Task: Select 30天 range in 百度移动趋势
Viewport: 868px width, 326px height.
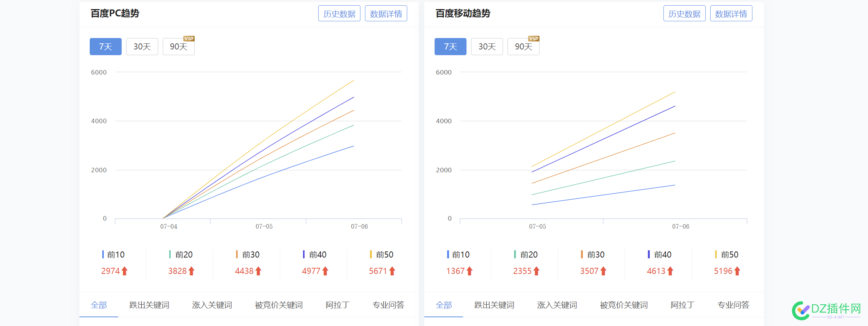Action: (487, 46)
